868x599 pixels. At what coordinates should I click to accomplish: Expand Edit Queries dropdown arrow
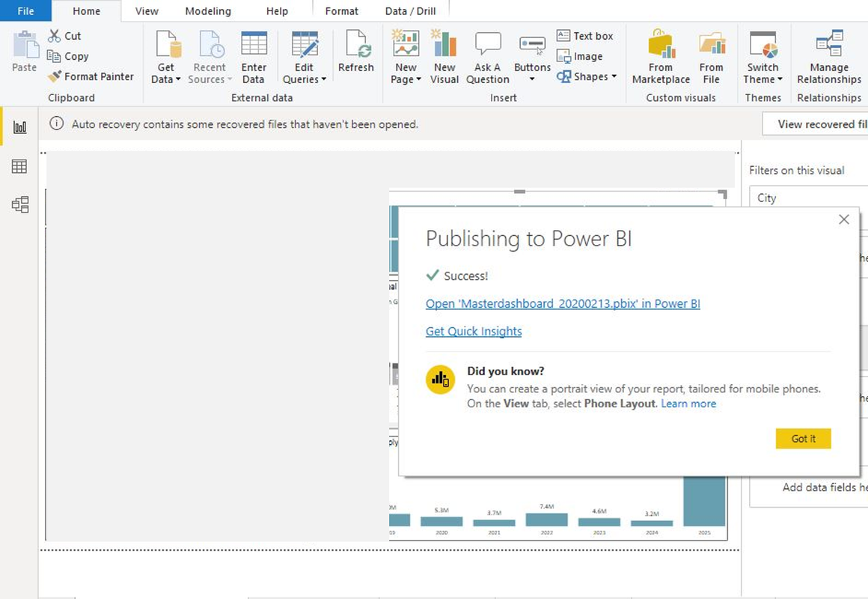coord(324,80)
